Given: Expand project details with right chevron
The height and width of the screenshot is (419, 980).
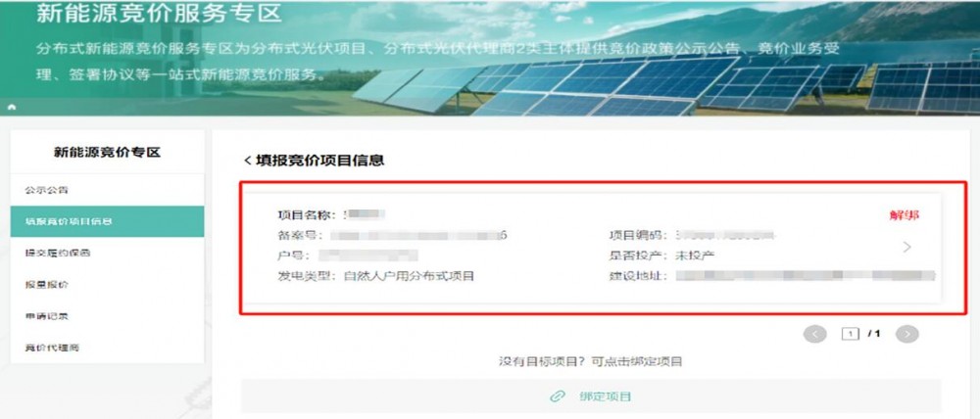Looking at the screenshot, I should tap(907, 248).
